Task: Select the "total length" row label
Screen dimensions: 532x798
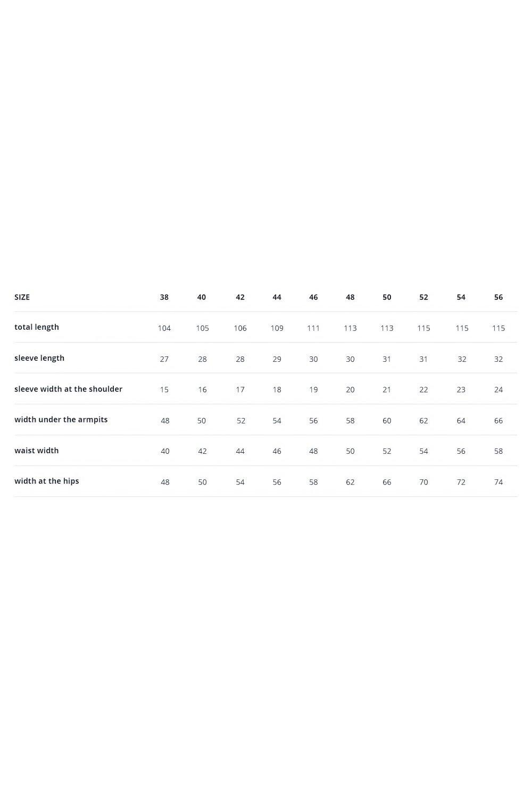Action: tap(37, 327)
